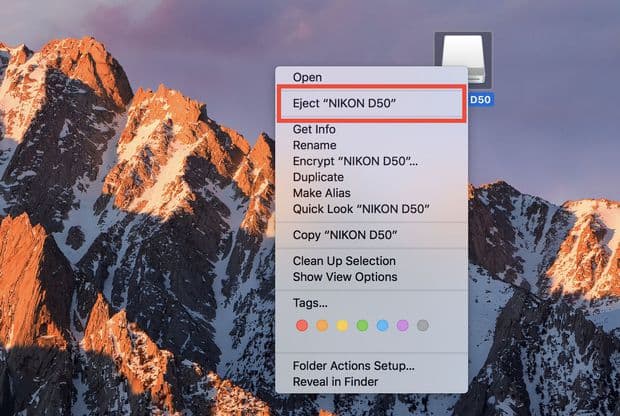Apply the red tag color dot

coord(303,326)
